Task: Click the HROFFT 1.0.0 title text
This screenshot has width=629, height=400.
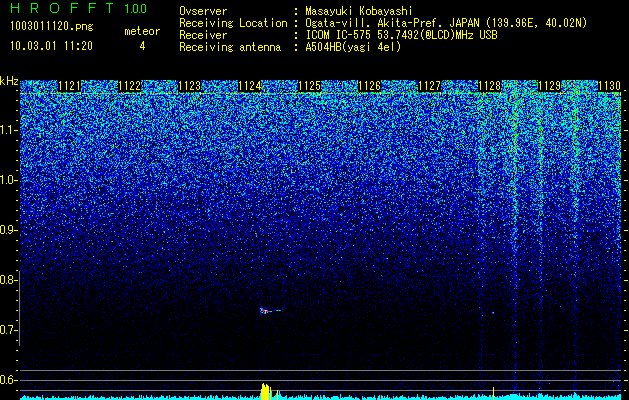Action: tap(79, 8)
